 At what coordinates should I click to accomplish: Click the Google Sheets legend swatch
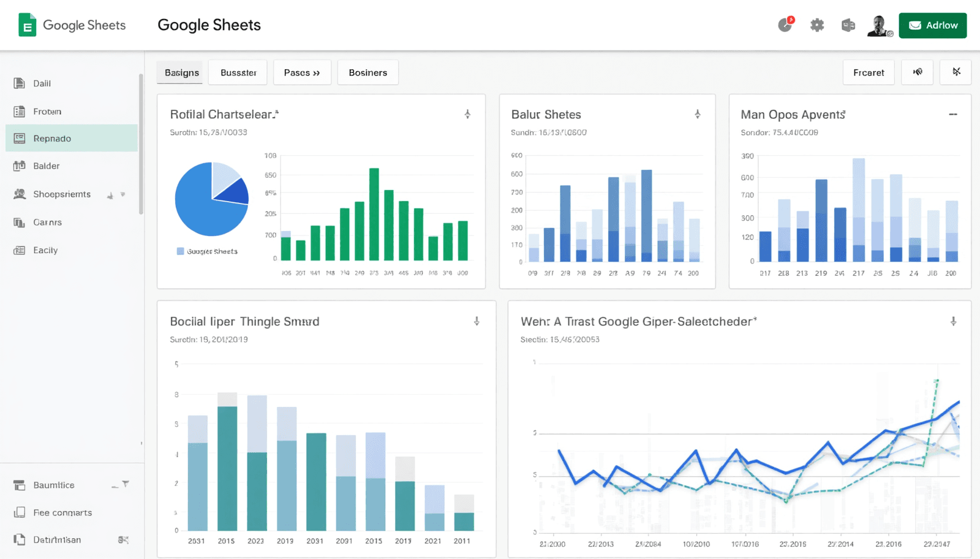coord(180,251)
